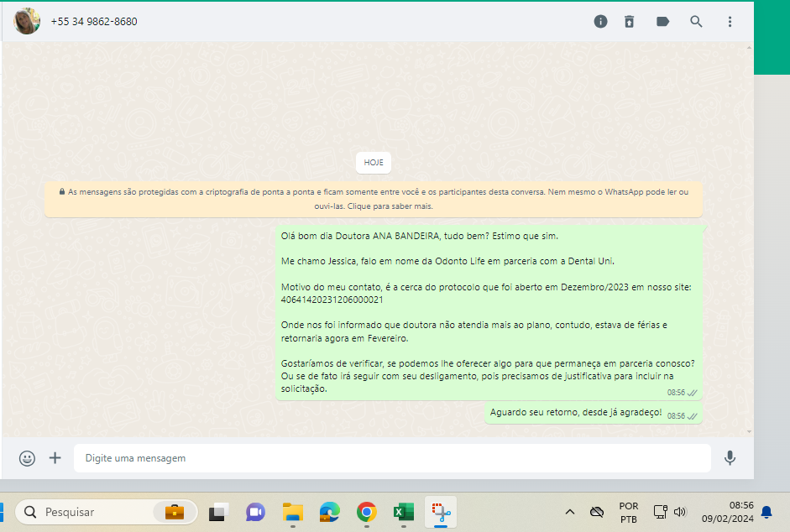Switch POR PTB keyboard language
790x532 pixels.
(628, 513)
